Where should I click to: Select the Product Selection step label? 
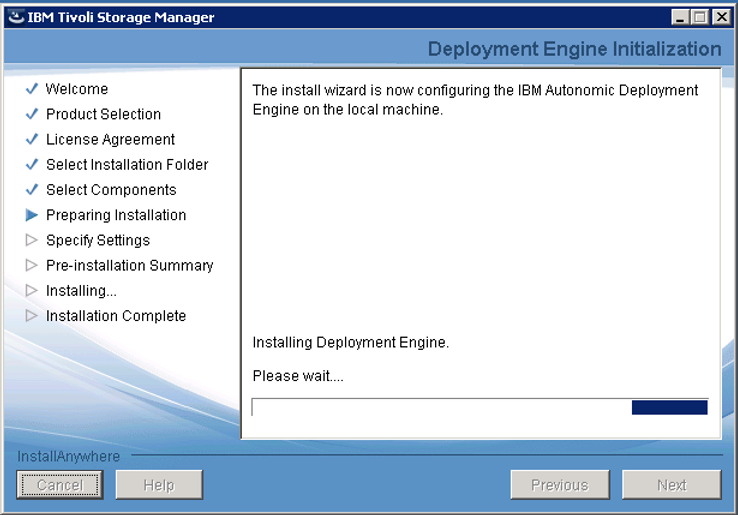point(104,114)
